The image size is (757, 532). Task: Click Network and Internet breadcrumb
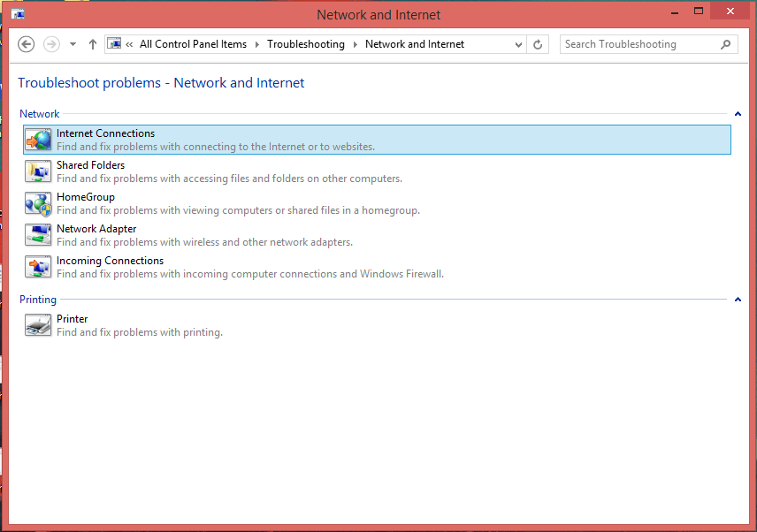[415, 44]
